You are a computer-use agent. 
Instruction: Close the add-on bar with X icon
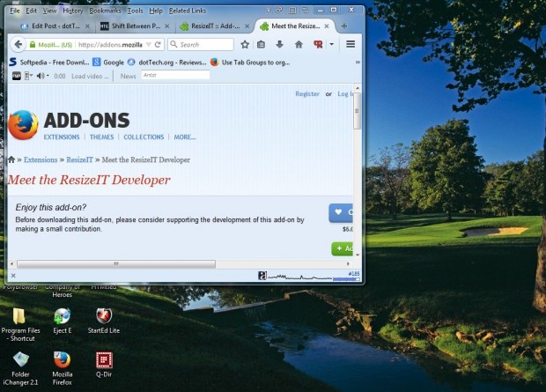point(13,276)
